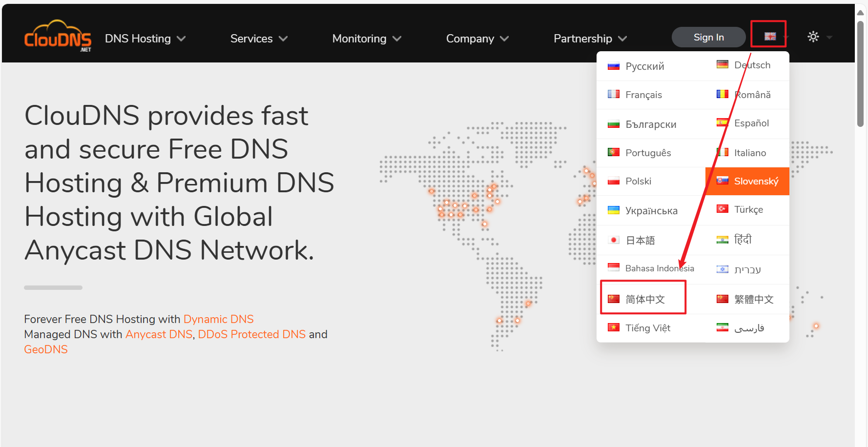Click the Spanish flag icon
Screen dimensions: 868x447
[x=723, y=122]
